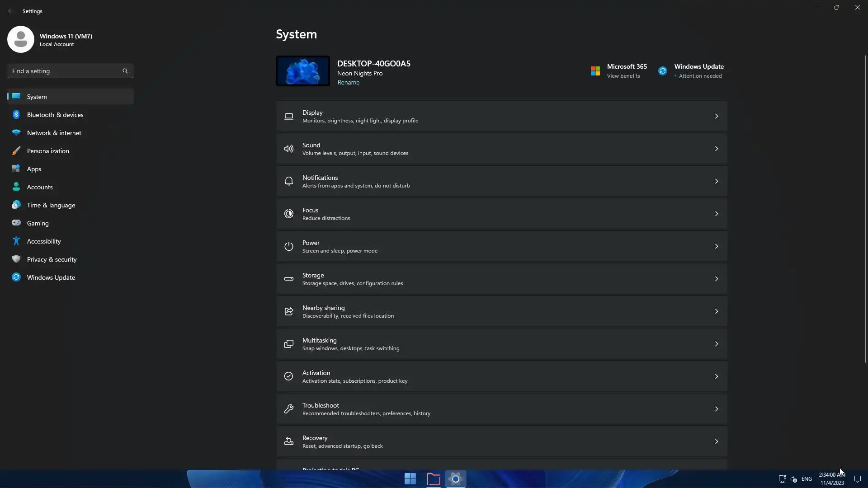Click the Notifications bell icon

288,181
